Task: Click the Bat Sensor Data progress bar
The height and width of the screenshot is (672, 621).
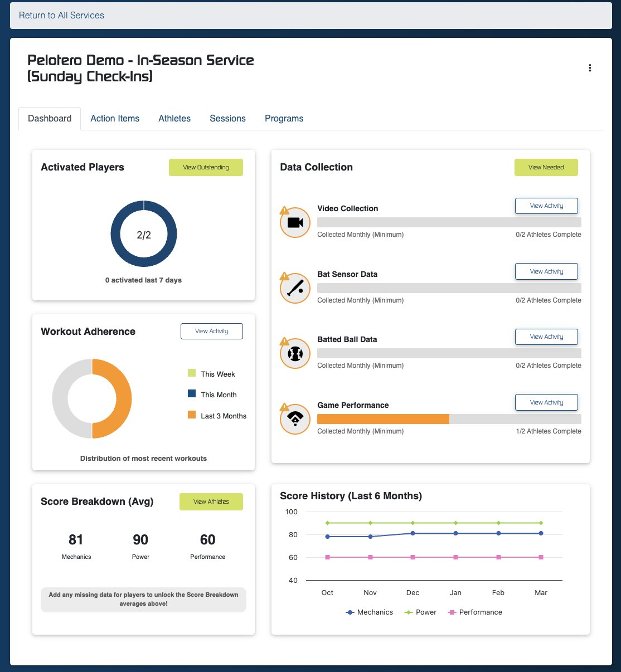Action: coord(449,288)
